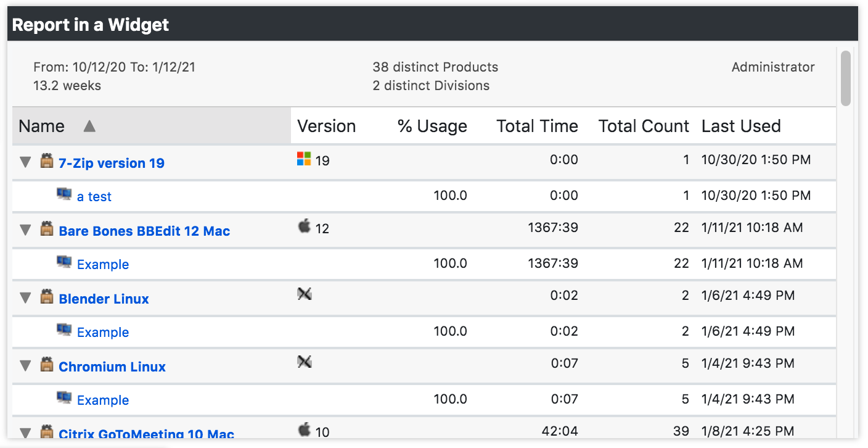
Task: Click the 1/8/21 4:25 PM last used value
Action: pyautogui.click(x=748, y=431)
